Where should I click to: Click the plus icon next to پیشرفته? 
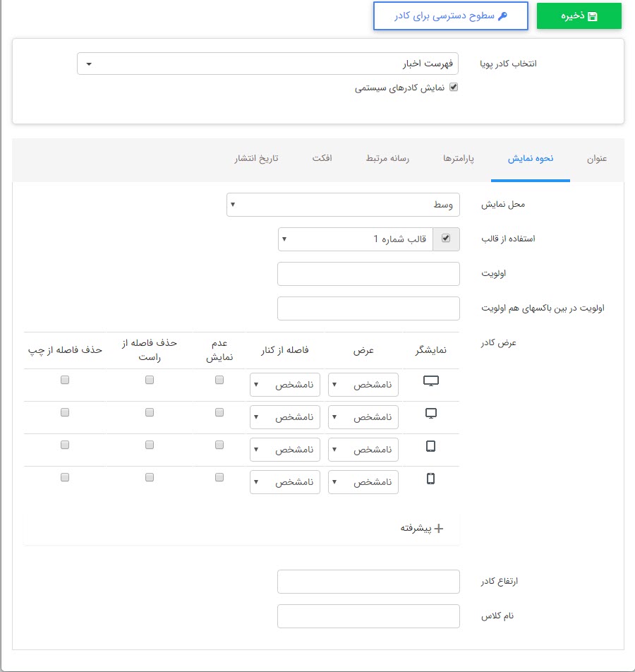(x=438, y=527)
